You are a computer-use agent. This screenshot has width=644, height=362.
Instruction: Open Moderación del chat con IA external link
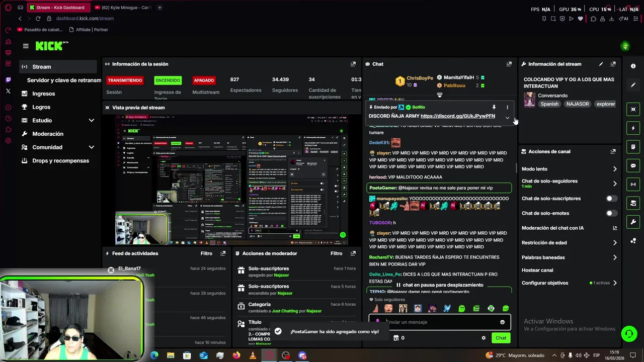coord(615,228)
